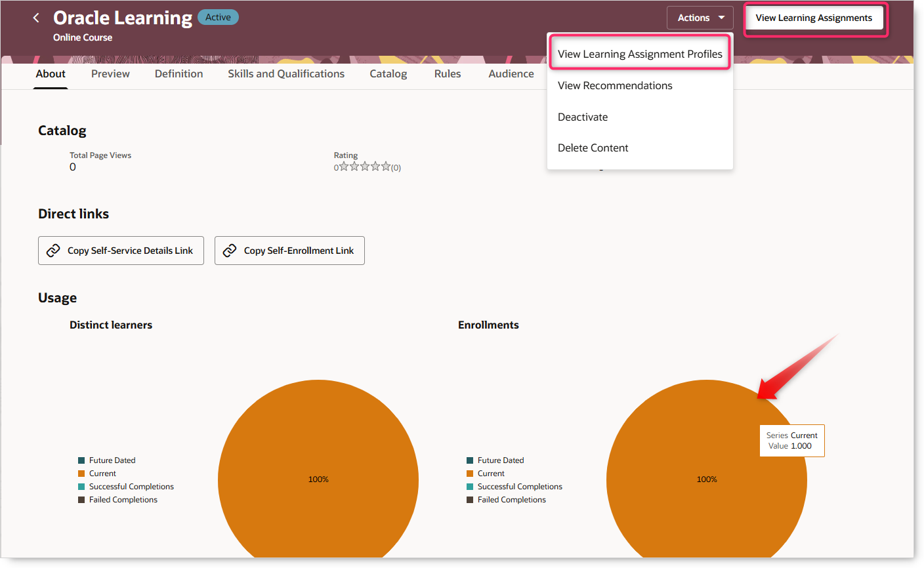Image resolution: width=924 pixels, height=568 pixels.
Task: Choose View Recommendations from the Actions menu
Action: tap(615, 85)
